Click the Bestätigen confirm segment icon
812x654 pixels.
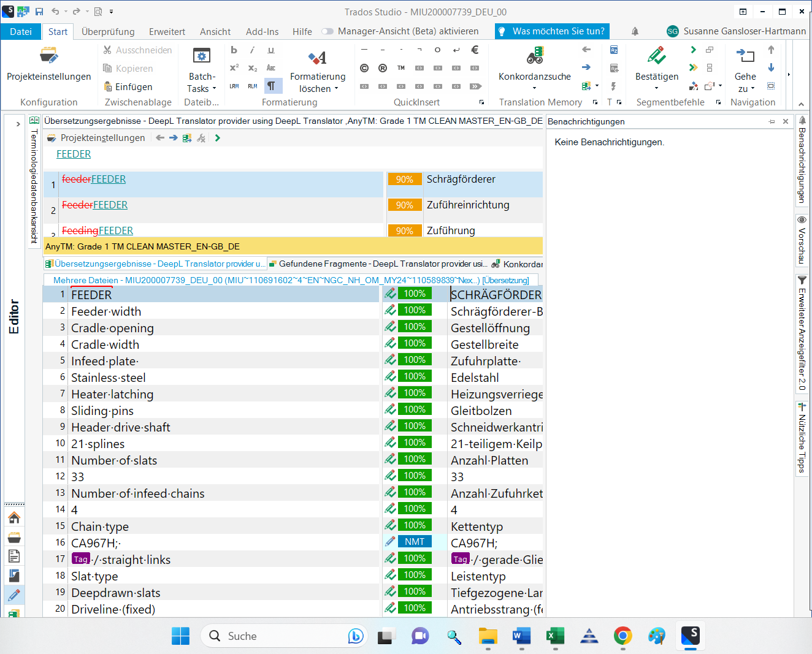pos(657,56)
